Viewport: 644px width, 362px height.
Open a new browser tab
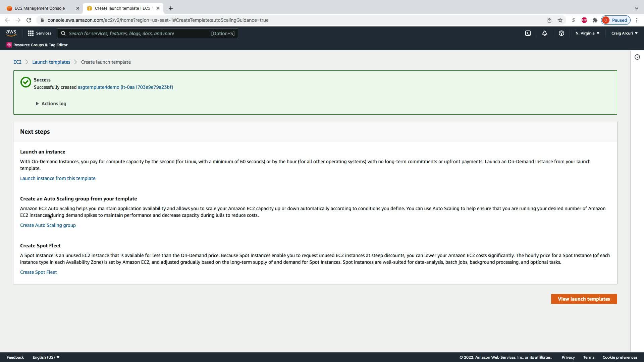[x=171, y=8]
